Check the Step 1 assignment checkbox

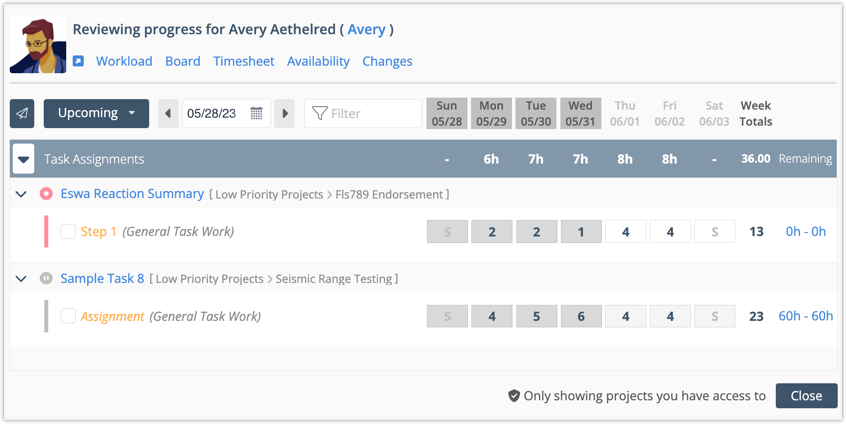click(x=68, y=232)
